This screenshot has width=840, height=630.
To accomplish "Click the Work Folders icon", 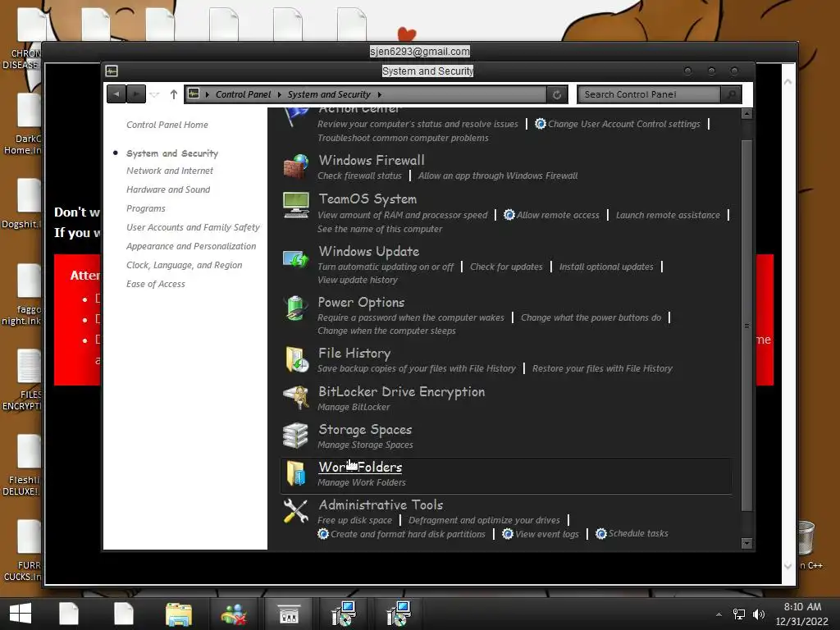I will click(295, 473).
